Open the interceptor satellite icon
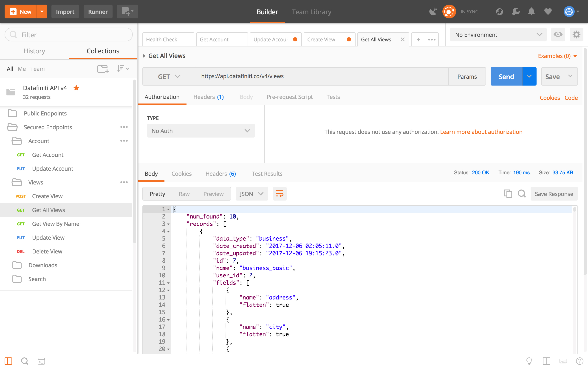This screenshot has height=368, width=588. click(x=433, y=12)
